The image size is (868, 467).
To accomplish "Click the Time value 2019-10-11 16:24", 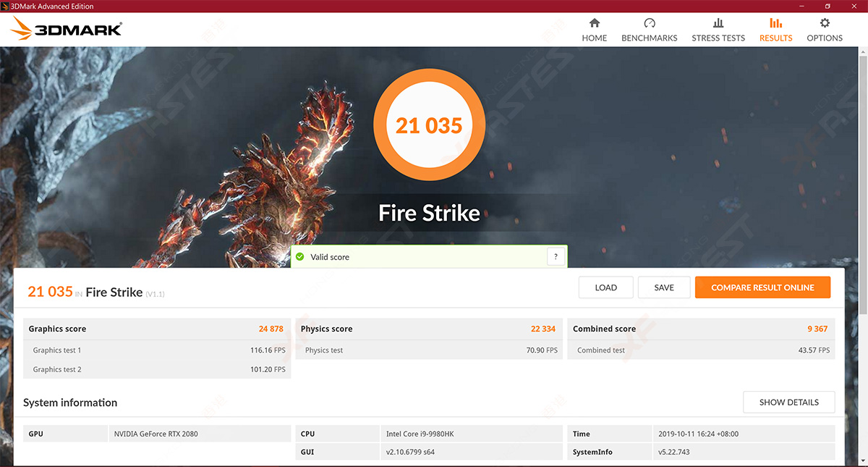I will [699, 434].
